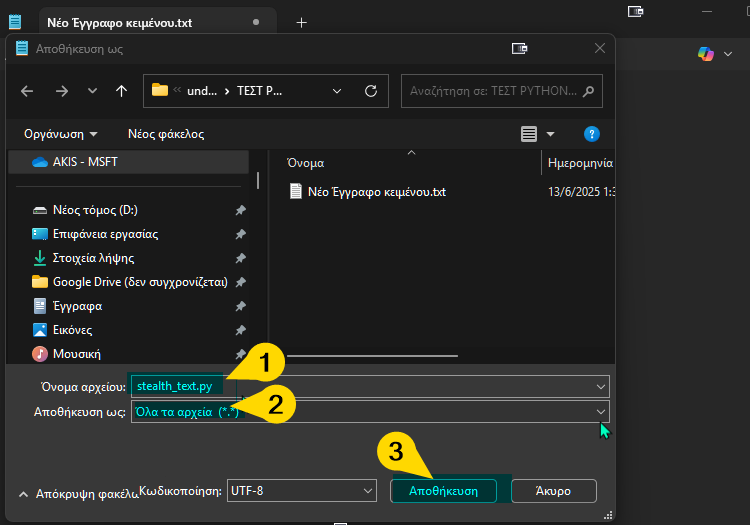Open the view options dropdown arrow
Image resolution: width=750 pixels, height=525 pixels.
551,134
